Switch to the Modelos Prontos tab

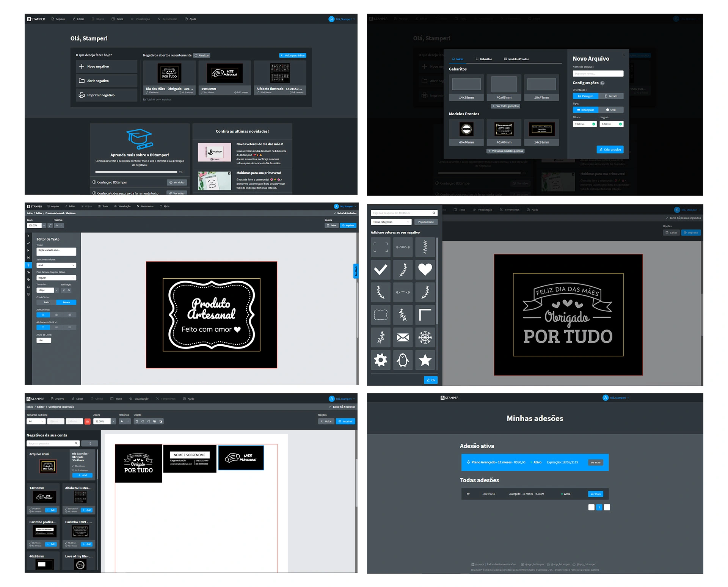pyautogui.click(x=516, y=59)
